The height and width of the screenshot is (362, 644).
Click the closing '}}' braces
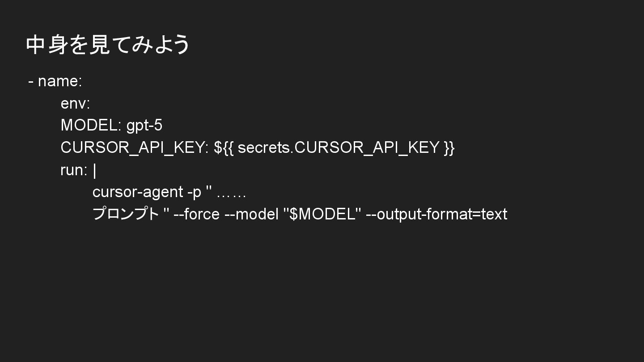[449, 147]
